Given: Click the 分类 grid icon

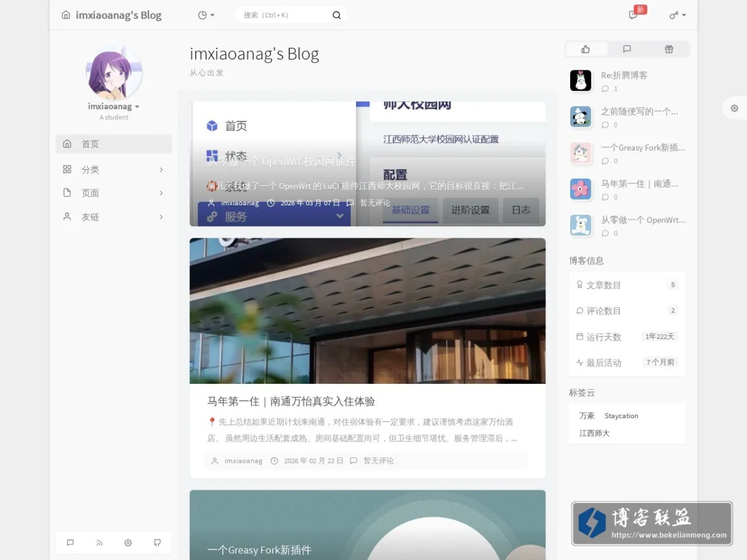Looking at the screenshot, I should pos(67,169).
